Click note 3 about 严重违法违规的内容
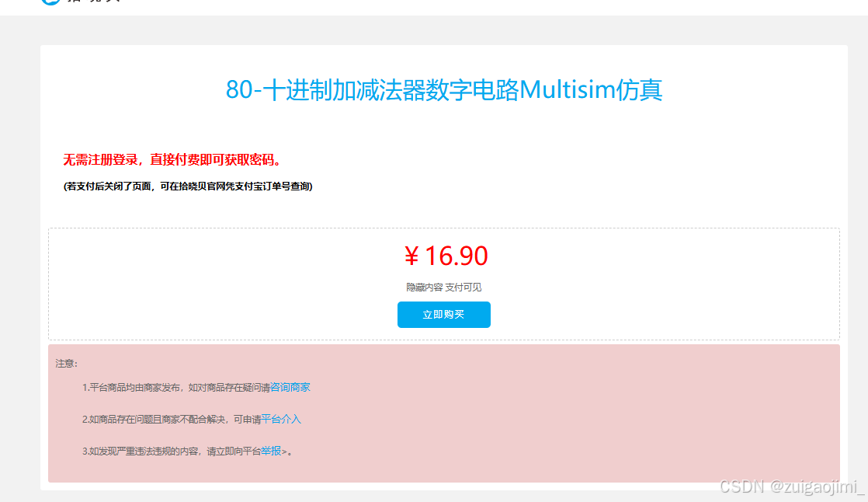This screenshot has height=502, width=868. pos(187,451)
